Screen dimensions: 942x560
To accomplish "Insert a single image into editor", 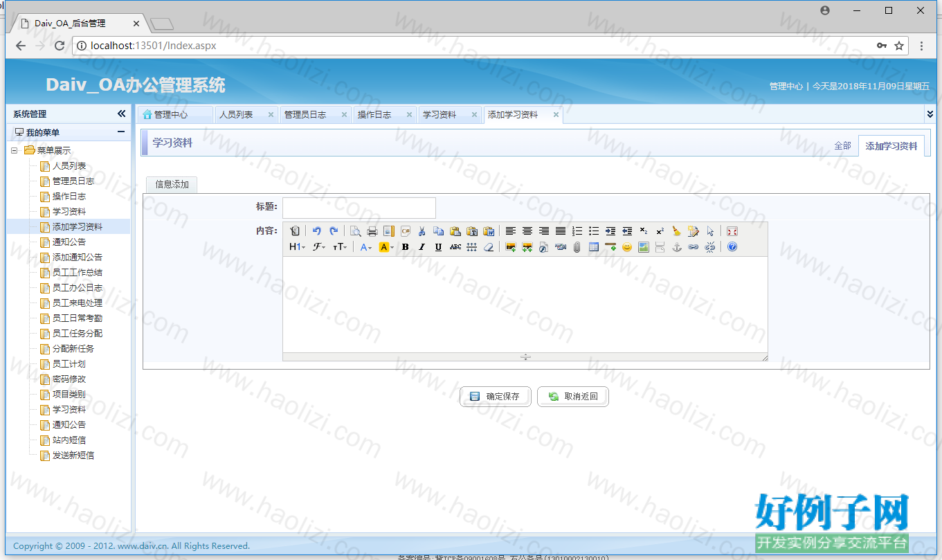I will (x=511, y=247).
